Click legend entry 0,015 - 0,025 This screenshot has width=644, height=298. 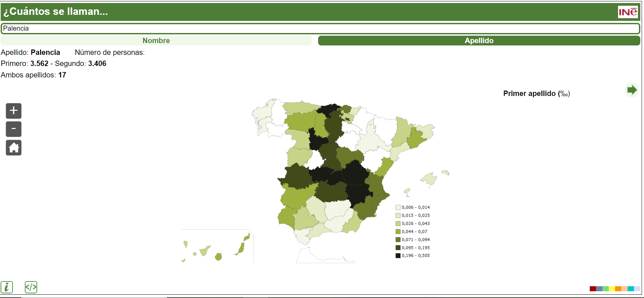pyautogui.click(x=413, y=216)
